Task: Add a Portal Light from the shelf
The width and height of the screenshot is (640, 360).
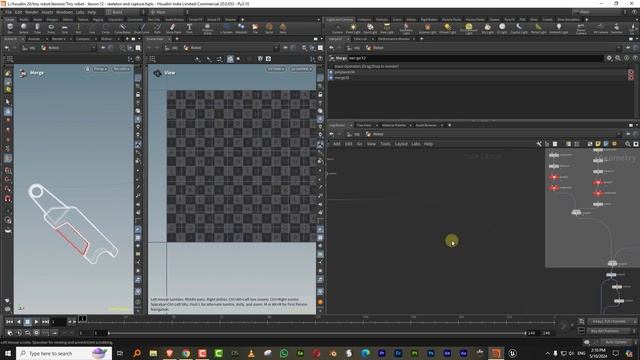Action: coord(538,28)
